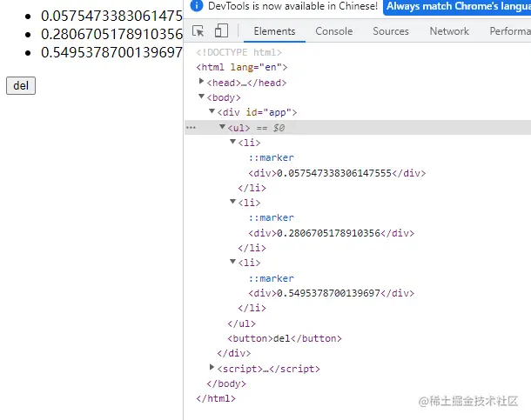Image resolution: width=531 pixels, height=420 pixels.
Task: Select the closing </html> tag
Action: coord(216,398)
